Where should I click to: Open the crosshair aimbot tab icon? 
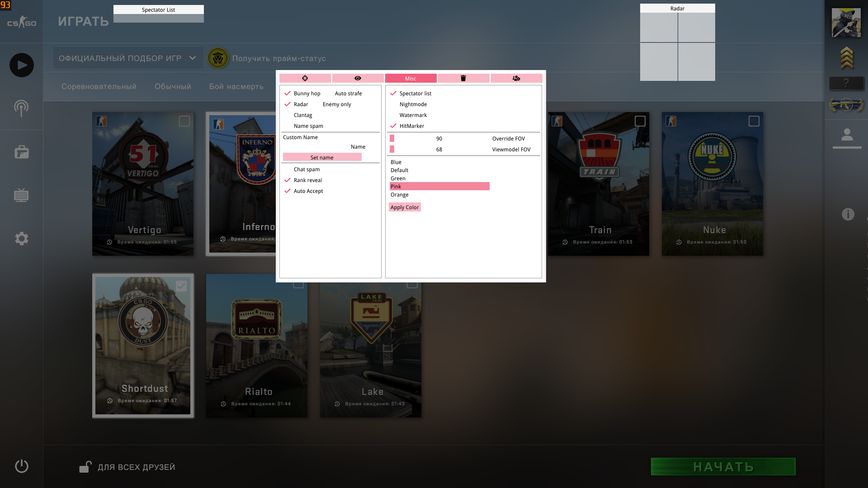point(305,78)
